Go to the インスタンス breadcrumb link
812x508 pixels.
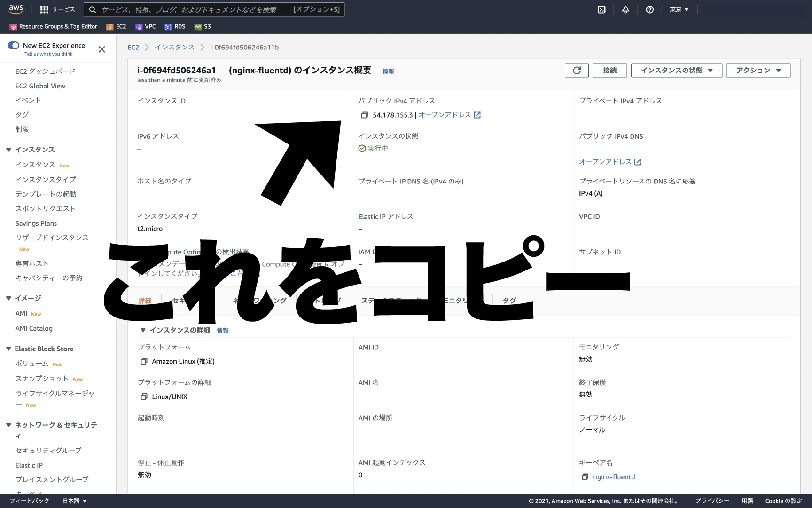click(x=175, y=47)
